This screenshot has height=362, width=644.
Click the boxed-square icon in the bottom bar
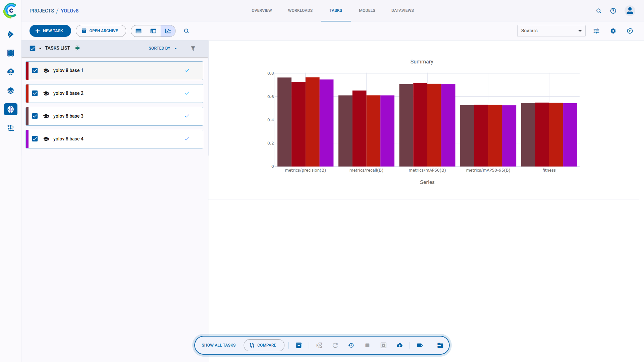tap(383, 345)
